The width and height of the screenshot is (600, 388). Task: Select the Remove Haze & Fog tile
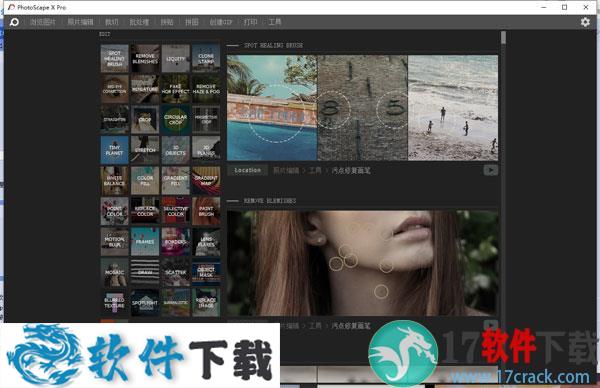pos(206,89)
